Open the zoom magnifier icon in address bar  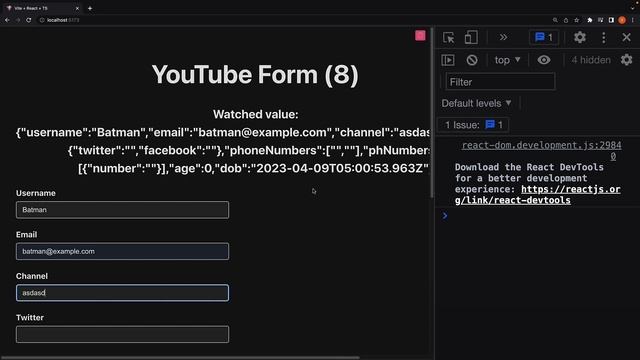pyautogui.click(x=555, y=20)
